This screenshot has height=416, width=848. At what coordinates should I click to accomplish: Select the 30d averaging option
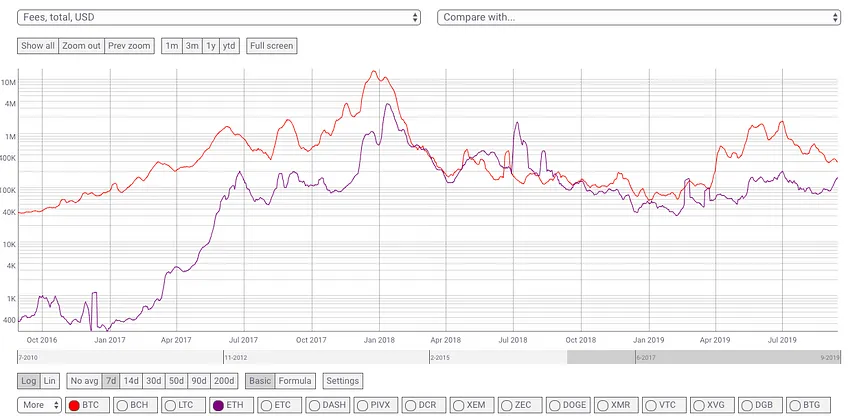click(x=154, y=381)
